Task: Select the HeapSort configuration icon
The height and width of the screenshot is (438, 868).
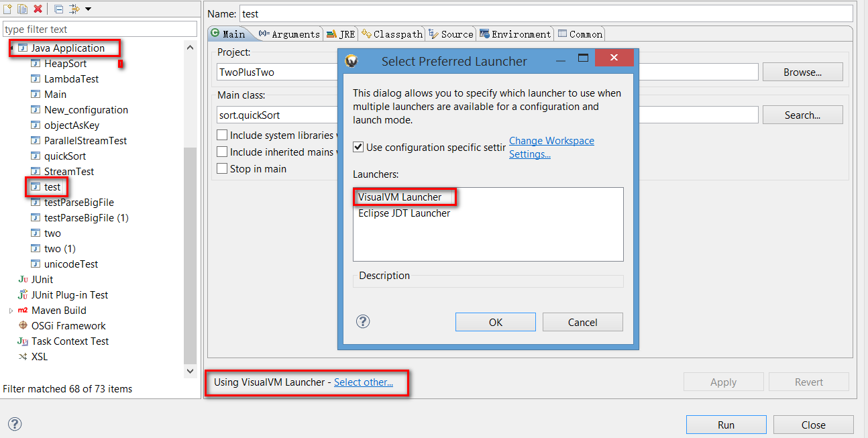Action: point(36,64)
